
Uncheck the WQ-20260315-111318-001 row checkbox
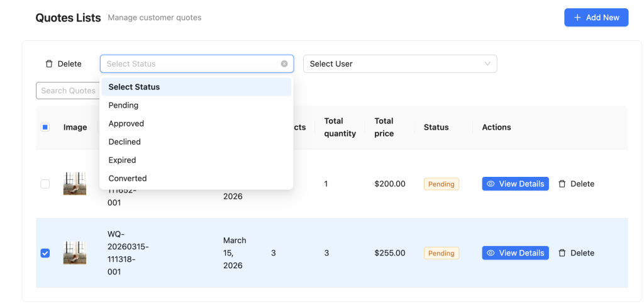point(45,253)
